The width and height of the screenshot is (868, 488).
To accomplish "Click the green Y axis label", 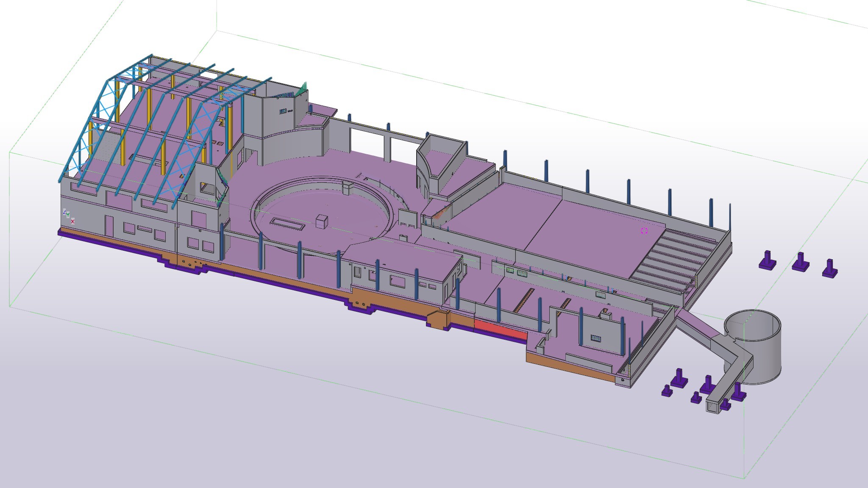I will pos(68,216).
